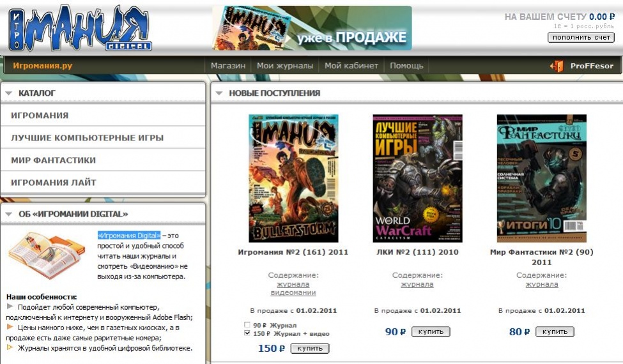Viewport: 623px width, 364px height.
Task: Click the open book illustration icon
Action: [47, 256]
